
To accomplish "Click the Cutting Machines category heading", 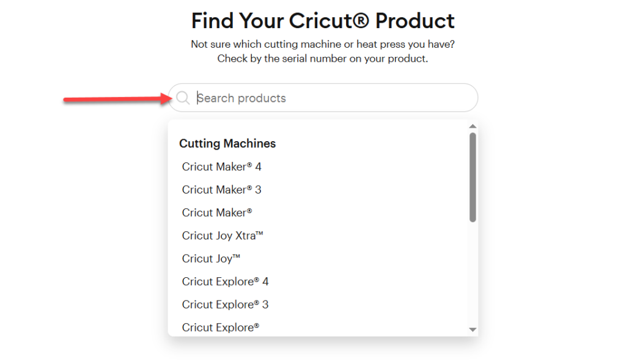I will click(227, 143).
